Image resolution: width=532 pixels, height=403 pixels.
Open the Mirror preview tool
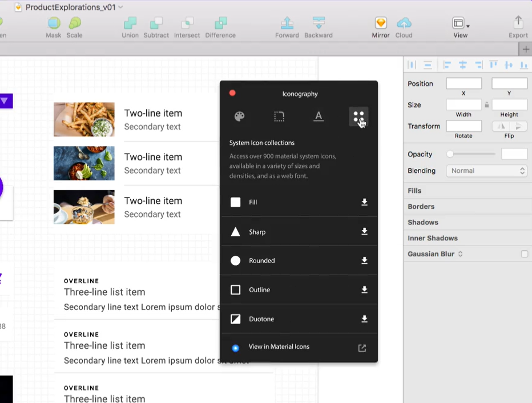coord(381,24)
